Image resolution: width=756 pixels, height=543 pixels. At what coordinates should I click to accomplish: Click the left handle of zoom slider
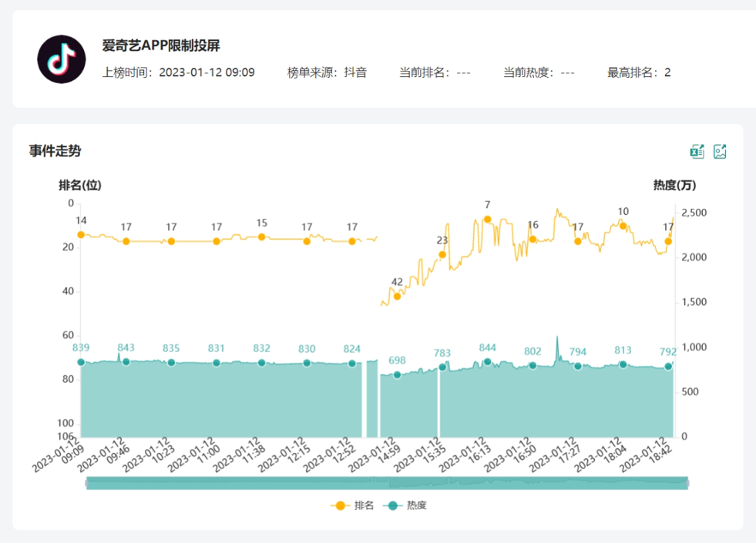[x=86, y=483]
